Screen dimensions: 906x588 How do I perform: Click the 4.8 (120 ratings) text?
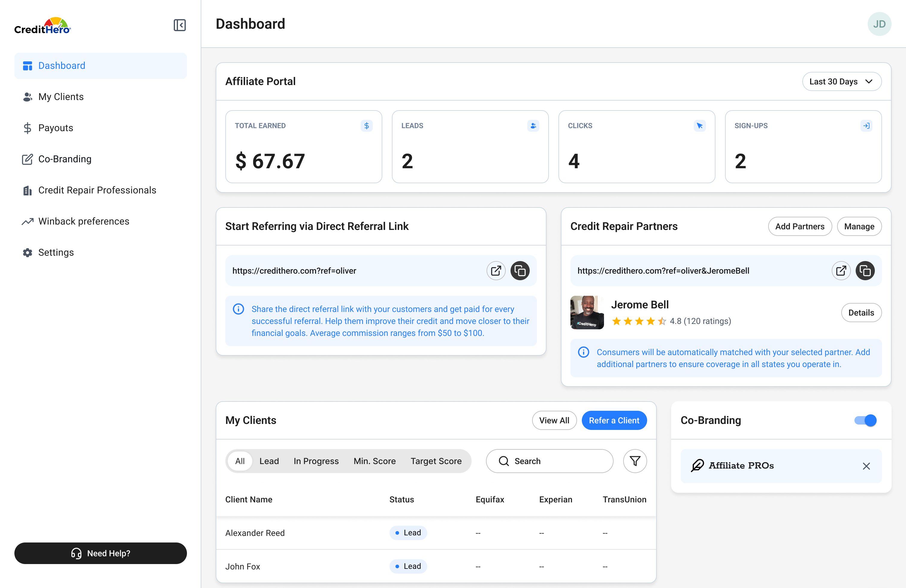click(x=700, y=321)
